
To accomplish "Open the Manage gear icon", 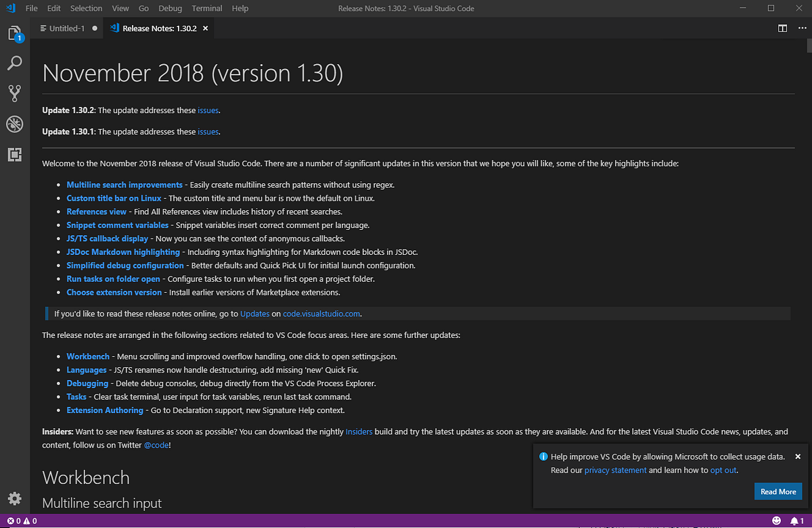I will pos(15,499).
